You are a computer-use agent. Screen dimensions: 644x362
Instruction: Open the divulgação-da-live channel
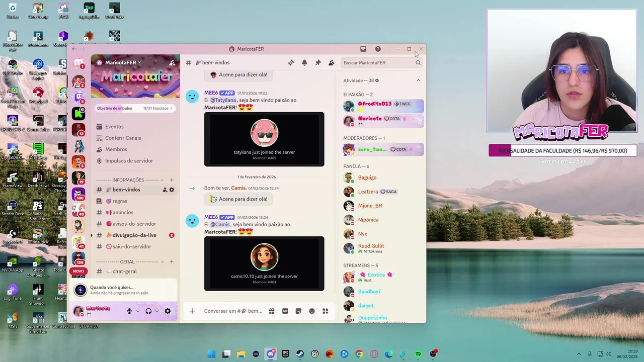(x=135, y=235)
